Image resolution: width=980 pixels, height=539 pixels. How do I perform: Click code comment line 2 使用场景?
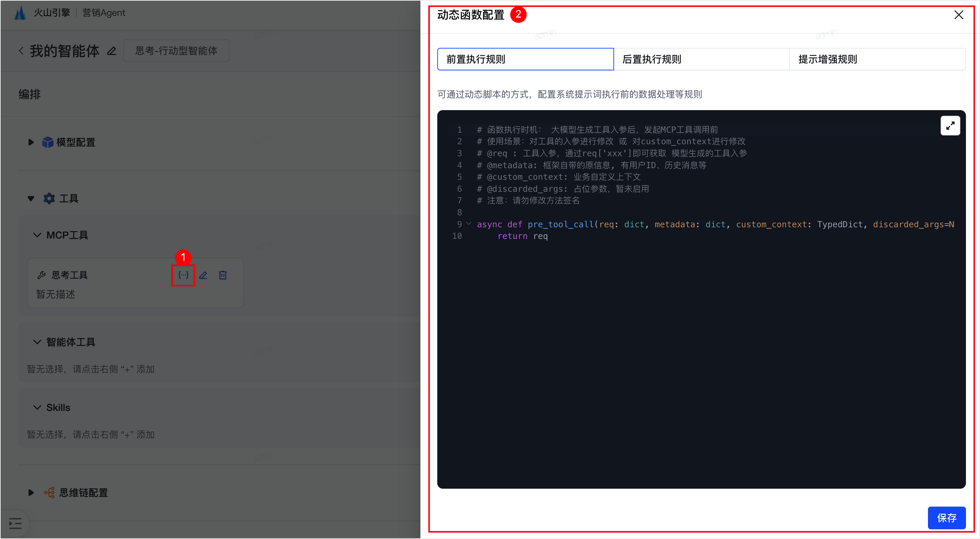pos(611,141)
